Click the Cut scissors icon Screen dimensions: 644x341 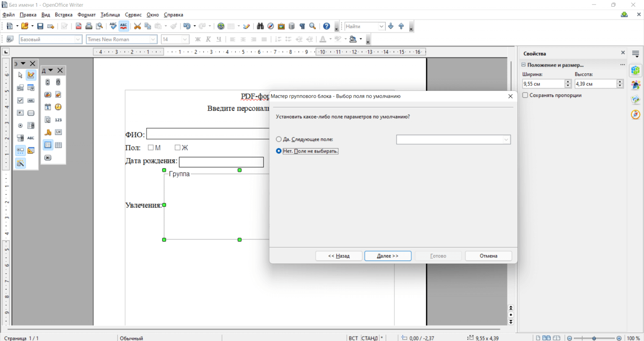[137, 26]
